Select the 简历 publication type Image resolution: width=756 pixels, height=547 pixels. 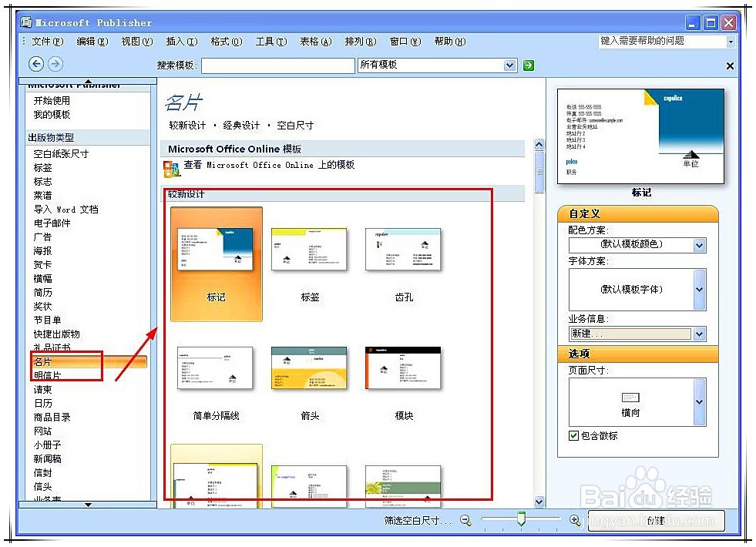42,293
